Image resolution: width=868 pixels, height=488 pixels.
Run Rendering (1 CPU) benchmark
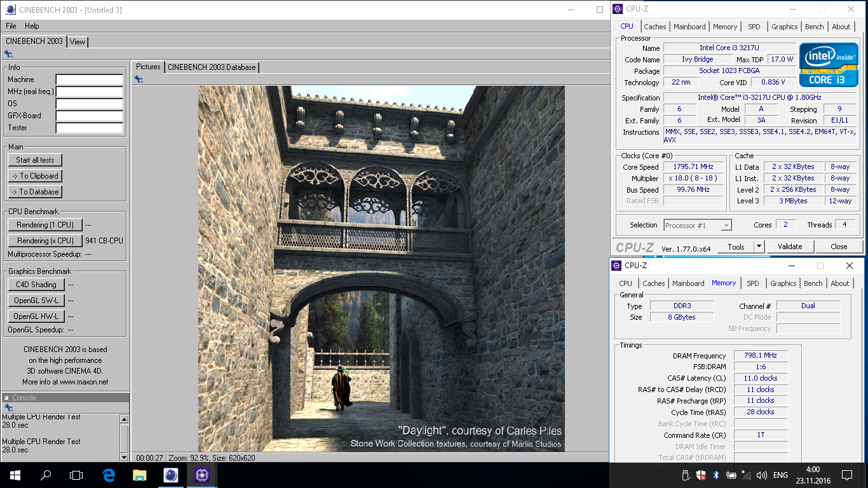[x=45, y=225]
